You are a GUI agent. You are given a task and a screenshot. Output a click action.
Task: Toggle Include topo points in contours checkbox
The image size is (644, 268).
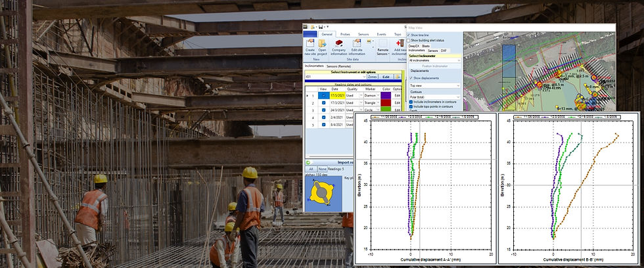(411, 106)
